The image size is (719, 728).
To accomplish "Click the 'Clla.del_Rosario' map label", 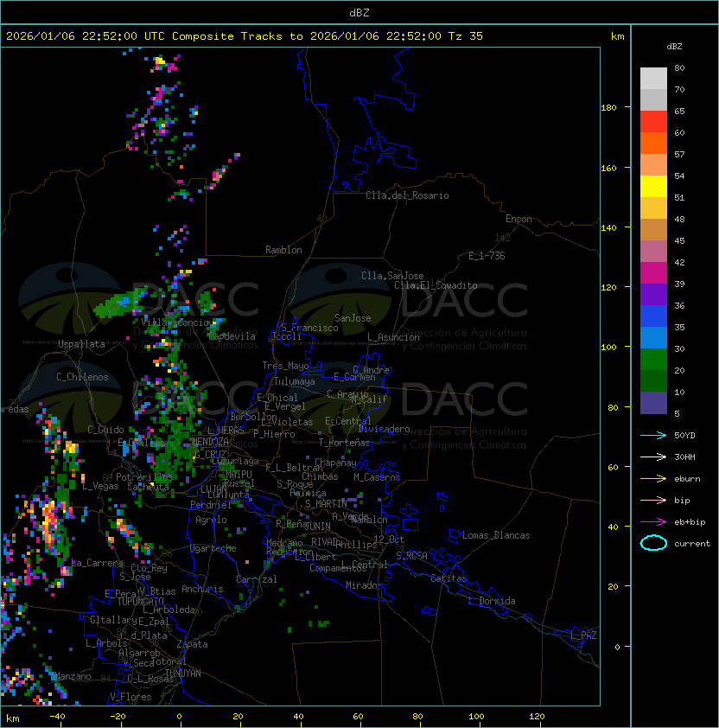I will pos(407,195).
